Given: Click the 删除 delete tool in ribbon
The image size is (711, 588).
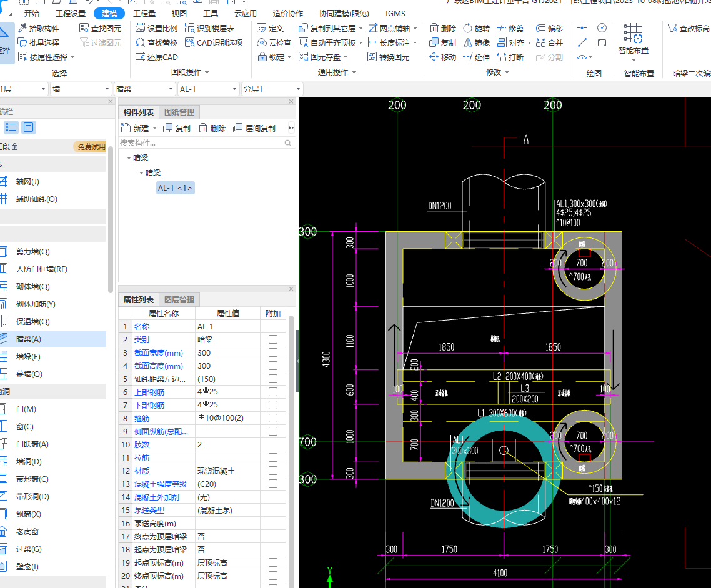Looking at the screenshot, I should (442, 28).
